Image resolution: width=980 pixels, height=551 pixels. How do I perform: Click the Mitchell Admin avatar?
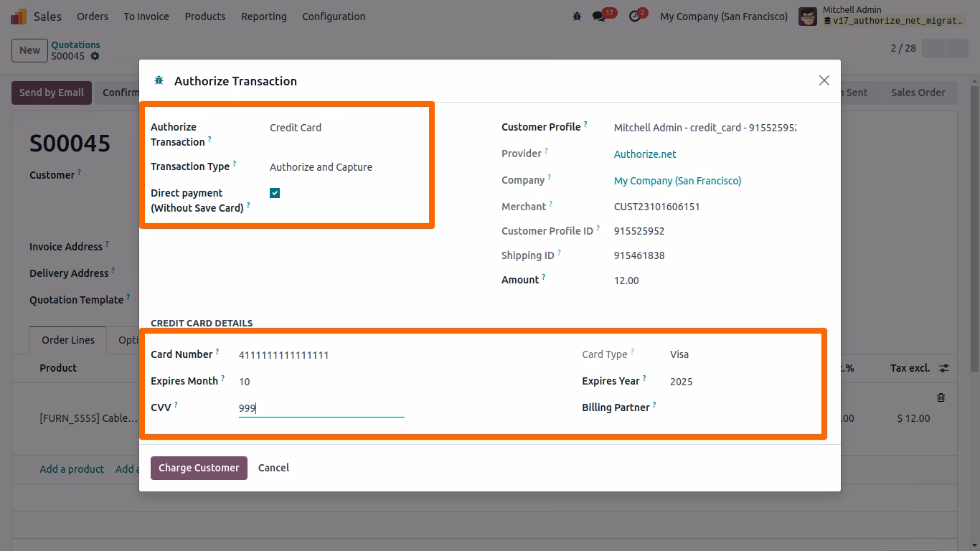[808, 16]
